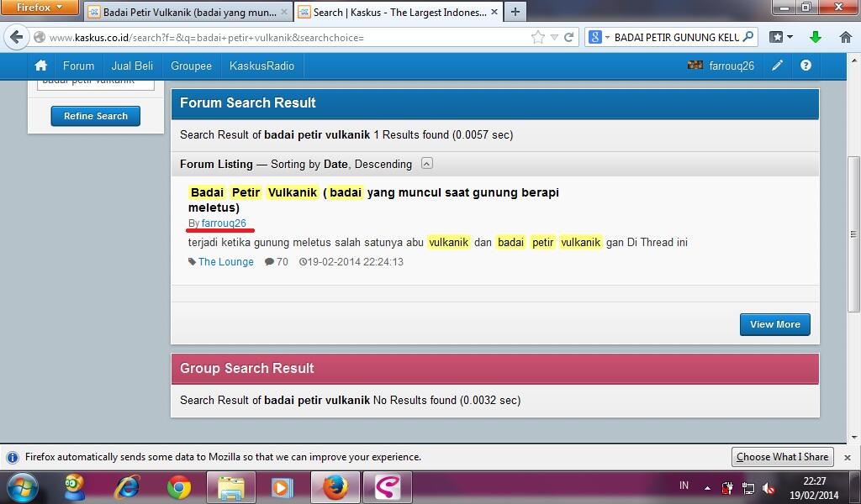Switch to Firefox in the taskbar
This screenshot has height=504, width=861.
(x=335, y=487)
